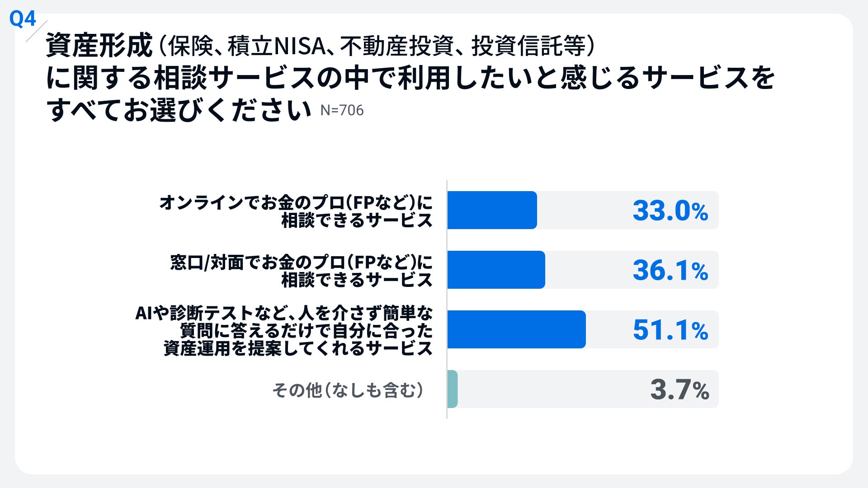Click the すべてお選びください heading line
Screen dimensions: 868x488
pyautogui.click(x=179, y=110)
